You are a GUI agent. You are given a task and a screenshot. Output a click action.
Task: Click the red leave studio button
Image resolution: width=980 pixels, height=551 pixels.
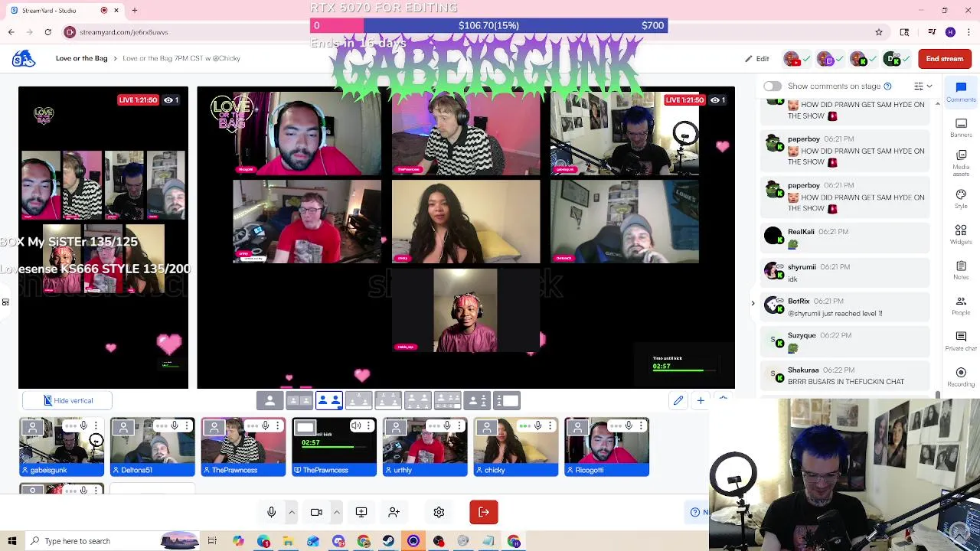click(x=484, y=512)
